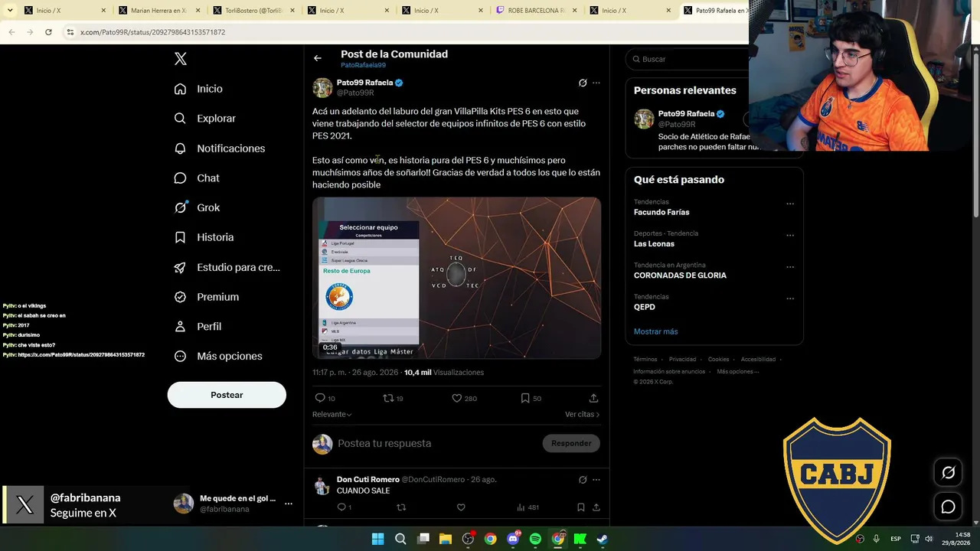This screenshot has height=551, width=980.
Task: Open Perfil from the sidebar
Action: tap(198, 327)
